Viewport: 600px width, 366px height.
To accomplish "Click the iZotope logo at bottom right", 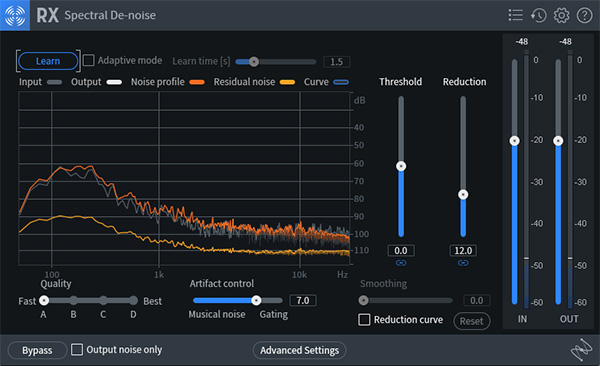I will pyautogui.click(x=581, y=350).
